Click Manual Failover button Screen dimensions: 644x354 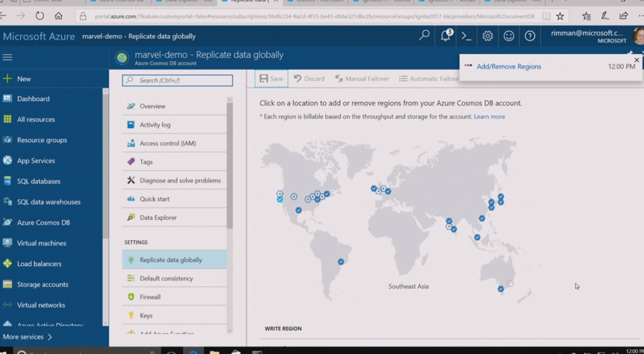click(x=362, y=79)
